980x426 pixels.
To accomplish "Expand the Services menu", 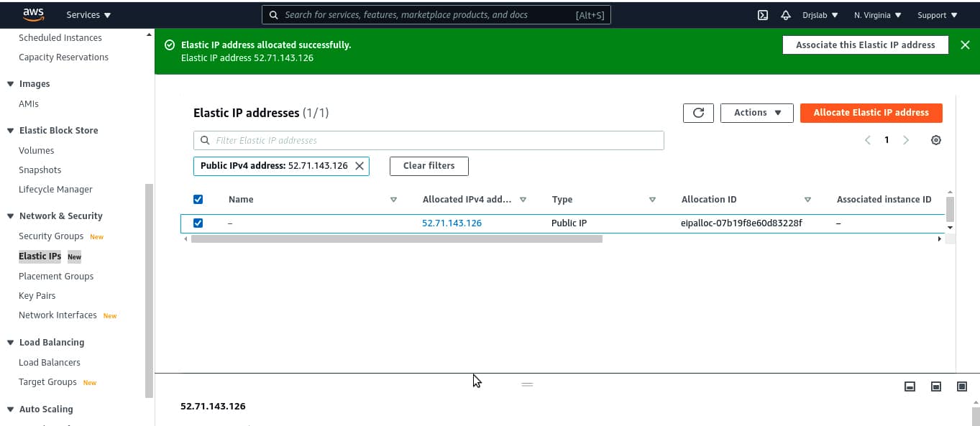I will (88, 15).
